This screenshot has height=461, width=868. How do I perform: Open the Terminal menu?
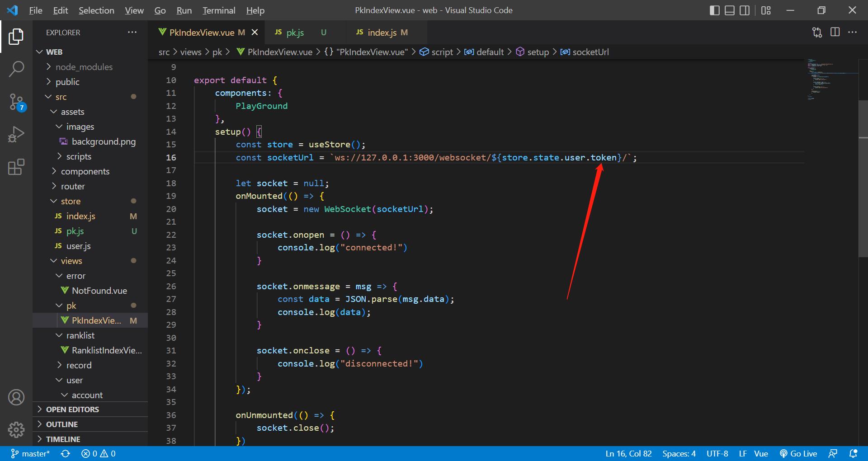point(218,10)
